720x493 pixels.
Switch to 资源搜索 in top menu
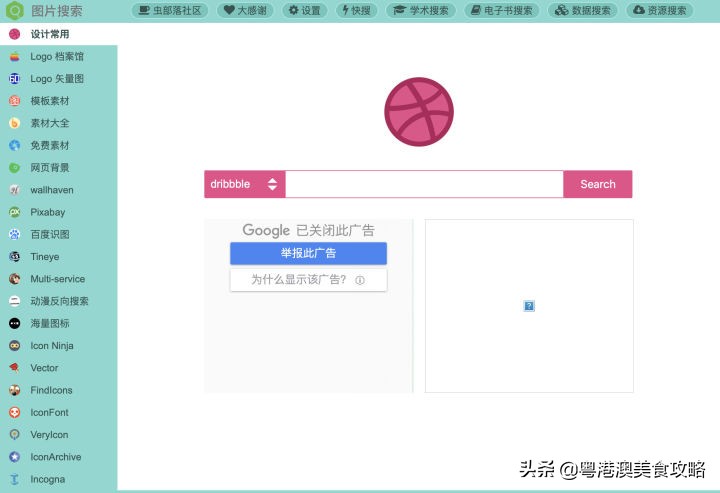pos(659,10)
